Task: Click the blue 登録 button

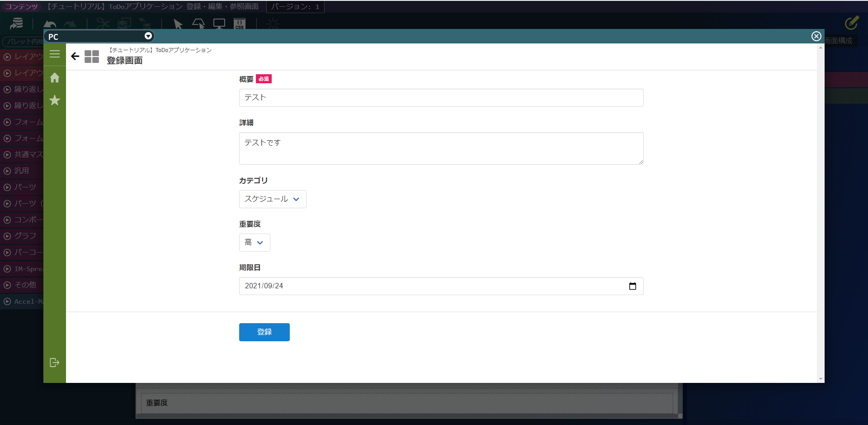Action: (x=264, y=332)
